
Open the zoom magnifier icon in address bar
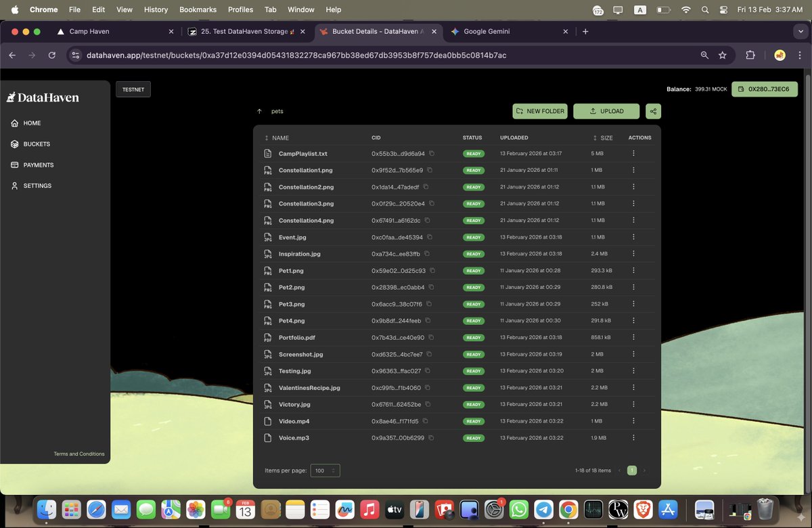click(x=704, y=56)
